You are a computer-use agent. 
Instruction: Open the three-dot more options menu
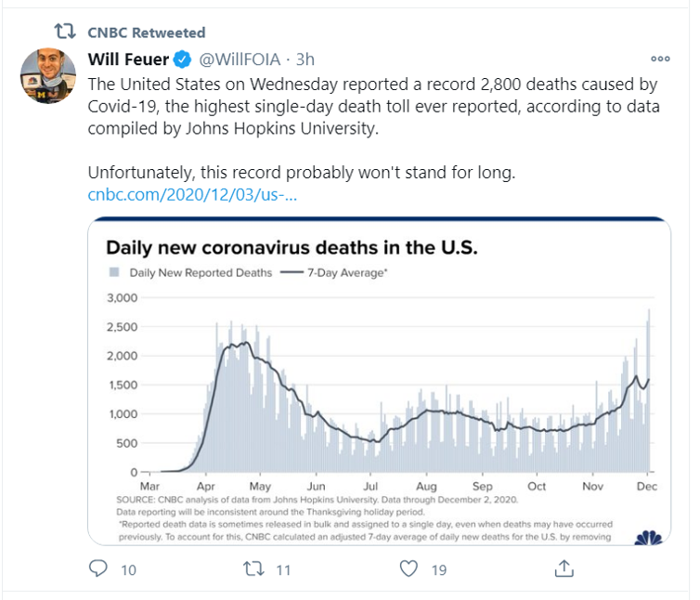tap(660, 59)
